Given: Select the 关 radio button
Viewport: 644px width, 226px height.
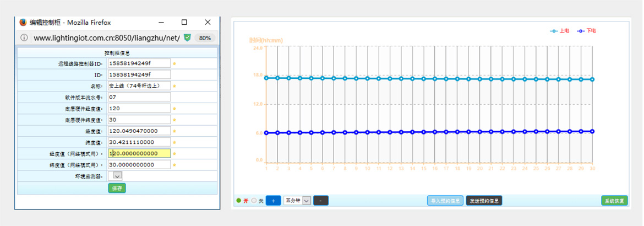Looking at the screenshot, I should tap(254, 201).
